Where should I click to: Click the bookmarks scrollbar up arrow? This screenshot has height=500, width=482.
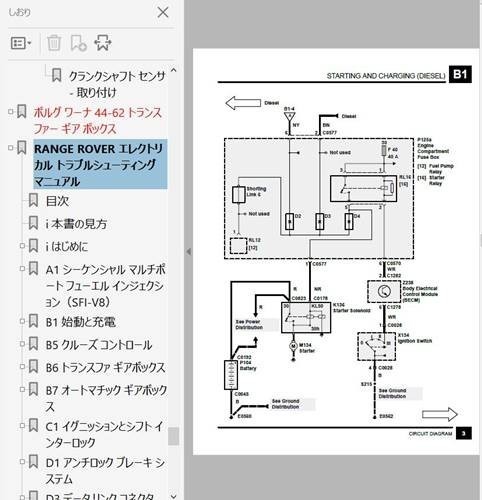tap(173, 70)
